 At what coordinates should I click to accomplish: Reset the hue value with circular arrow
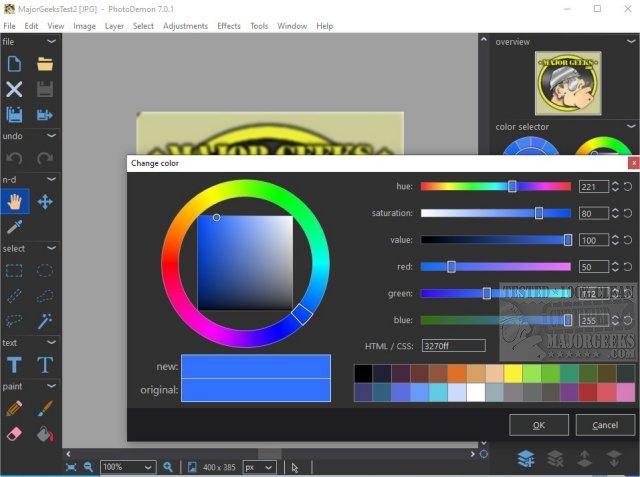[x=627, y=186]
